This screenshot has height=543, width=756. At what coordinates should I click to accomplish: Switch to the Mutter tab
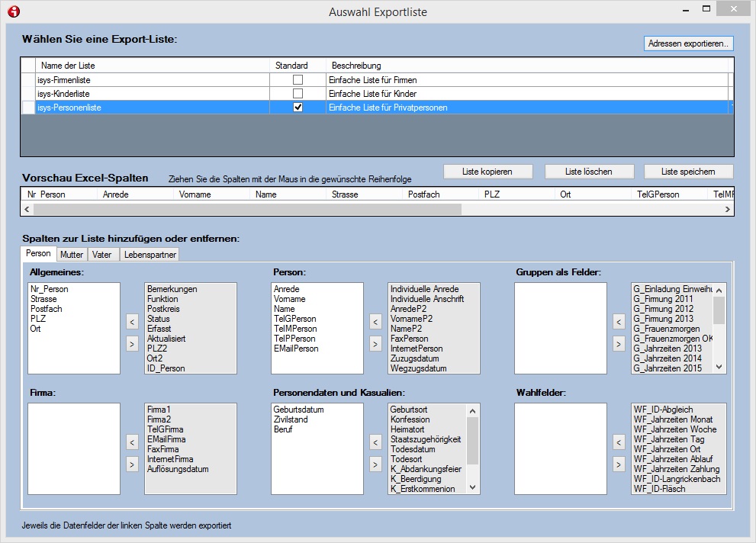(x=72, y=255)
